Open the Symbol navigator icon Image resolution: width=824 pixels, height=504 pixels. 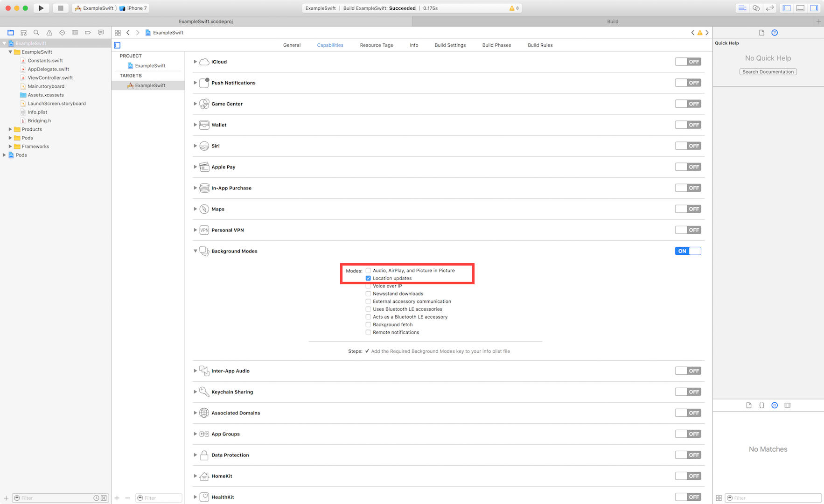click(x=23, y=33)
